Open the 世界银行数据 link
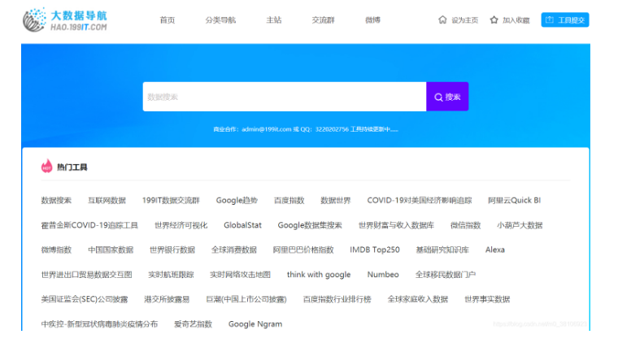The image size is (644, 343). click(x=172, y=250)
